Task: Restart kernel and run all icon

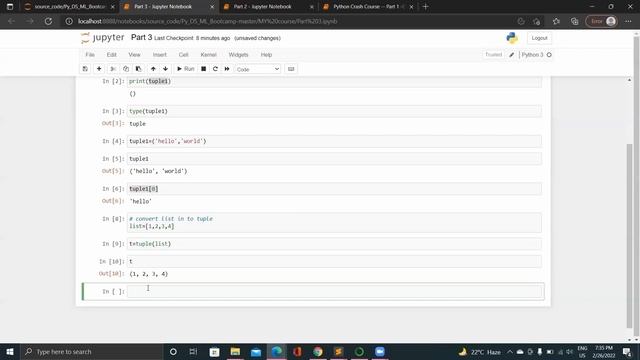Action: 227,69
